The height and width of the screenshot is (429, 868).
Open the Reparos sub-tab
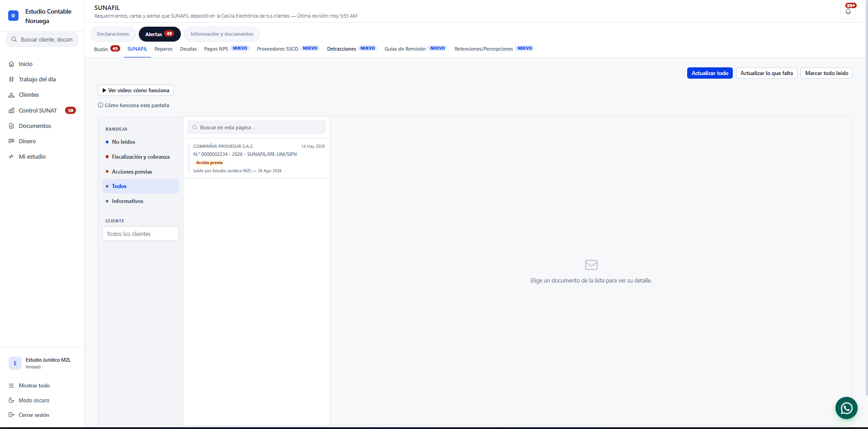pos(164,49)
